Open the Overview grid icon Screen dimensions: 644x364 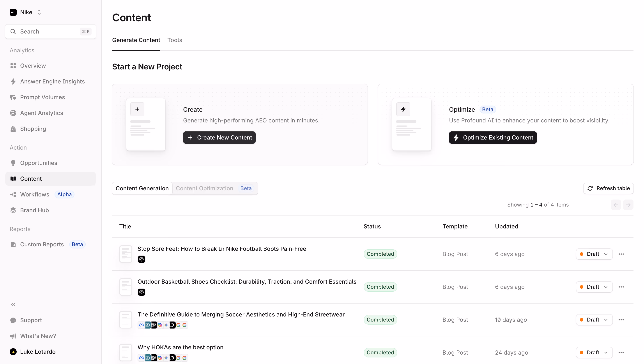(13, 66)
